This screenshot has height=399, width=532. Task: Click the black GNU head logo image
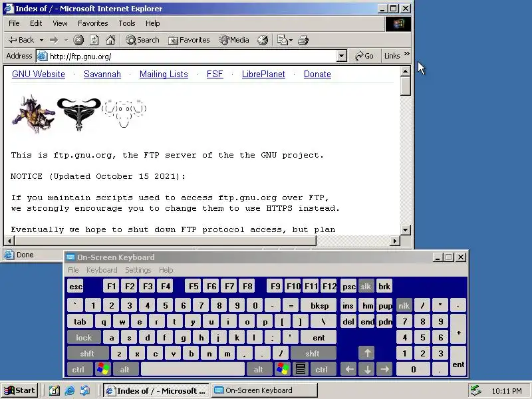tap(78, 114)
